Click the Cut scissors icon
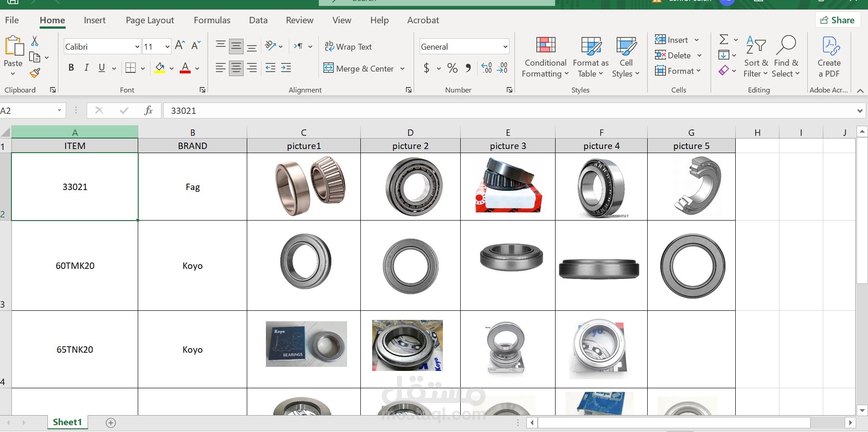 pyautogui.click(x=35, y=41)
